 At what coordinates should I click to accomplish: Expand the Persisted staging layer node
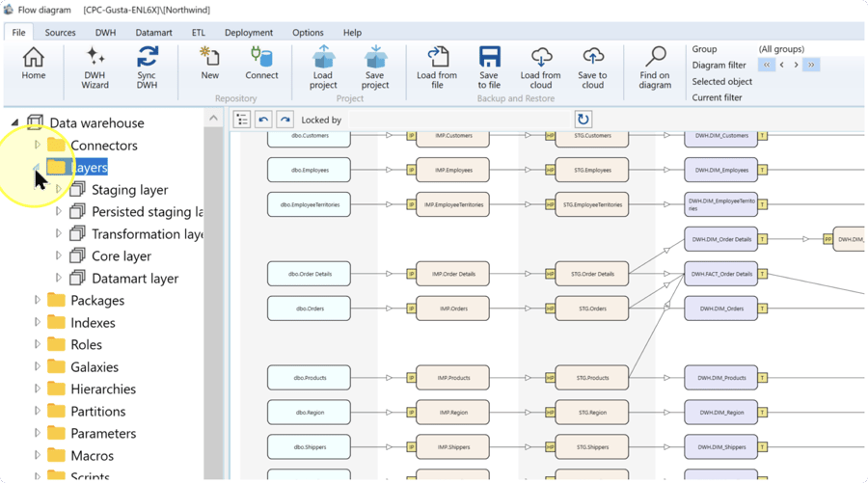click(58, 211)
